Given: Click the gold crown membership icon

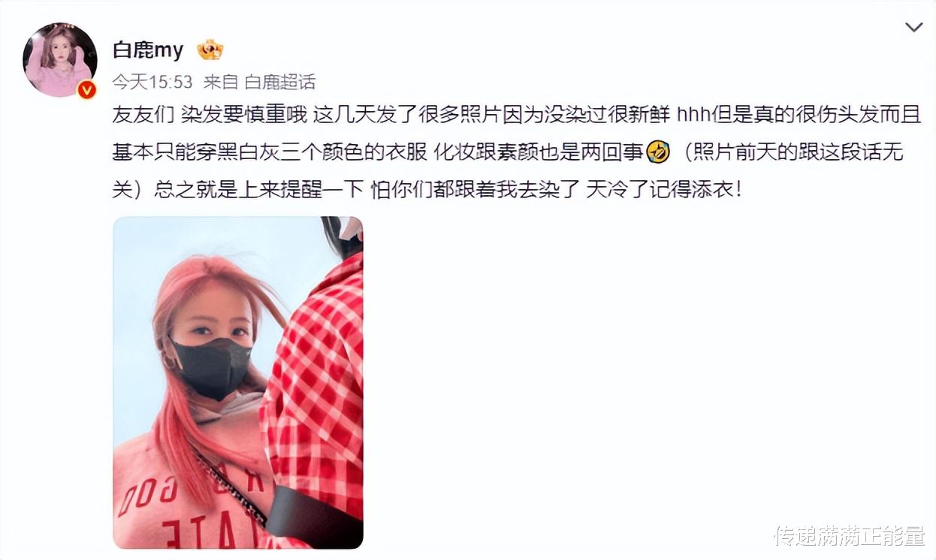Looking at the screenshot, I should (210, 50).
